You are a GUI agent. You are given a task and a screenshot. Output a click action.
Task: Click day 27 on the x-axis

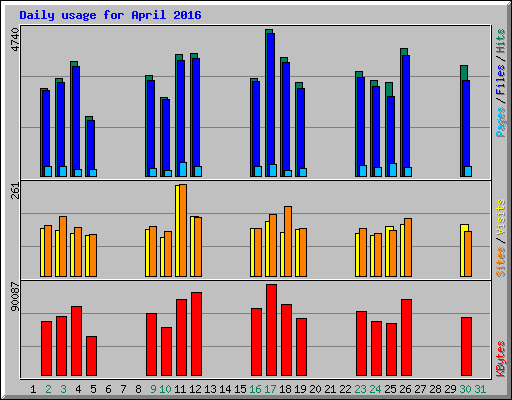coord(420,389)
